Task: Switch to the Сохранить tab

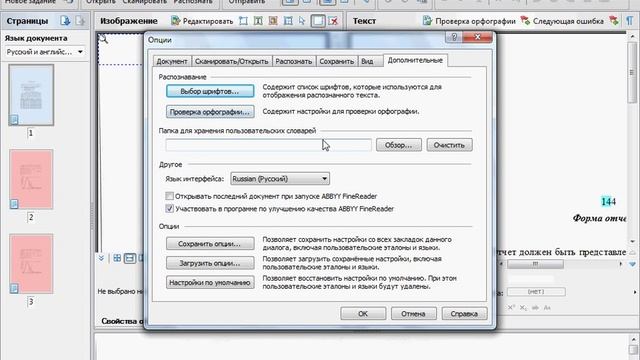Action: coord(336,61)
